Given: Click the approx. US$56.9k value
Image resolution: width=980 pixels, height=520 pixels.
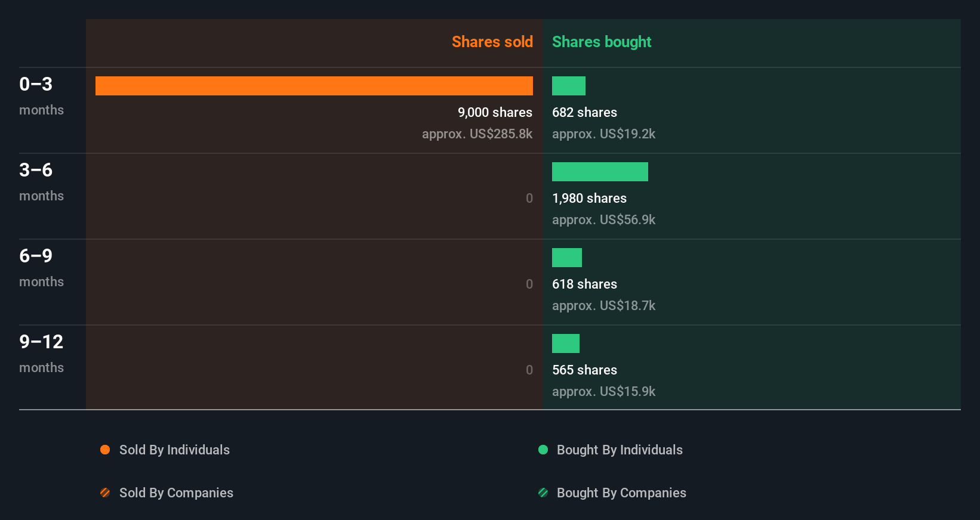Looking at the screenshot, I should coord(603,219).
